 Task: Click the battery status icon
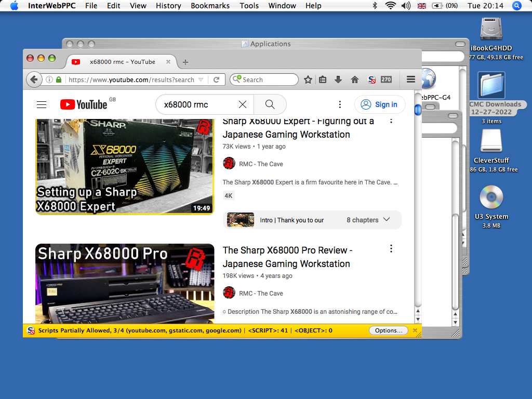click(437, 6)
